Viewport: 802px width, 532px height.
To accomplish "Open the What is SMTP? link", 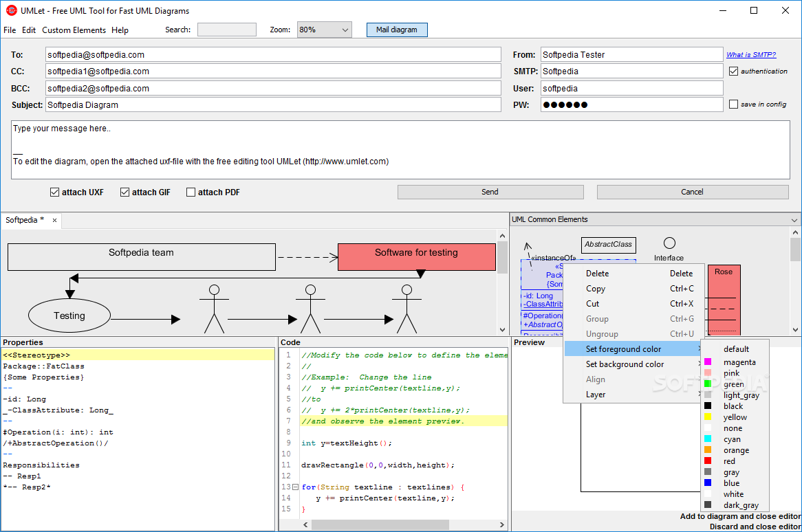I will point(750,55).
